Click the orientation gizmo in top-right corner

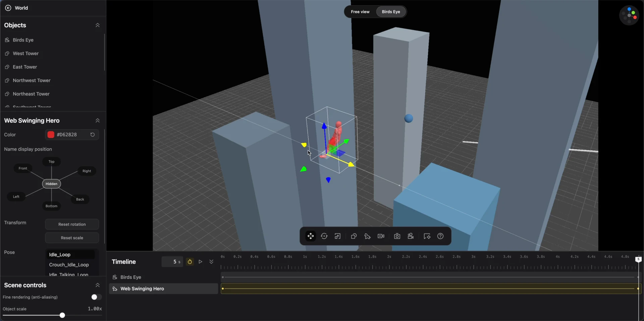[629, 15]
